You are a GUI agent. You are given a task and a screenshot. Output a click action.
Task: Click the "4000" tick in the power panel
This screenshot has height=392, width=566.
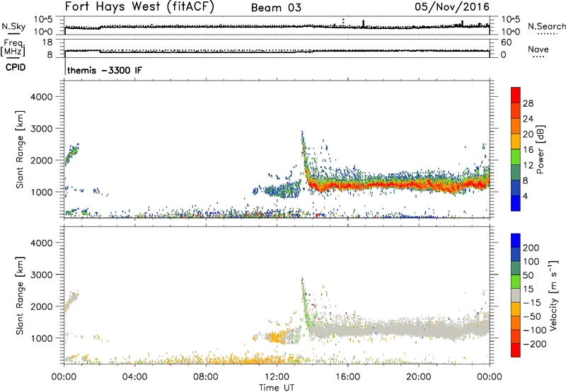click(42, 97)
